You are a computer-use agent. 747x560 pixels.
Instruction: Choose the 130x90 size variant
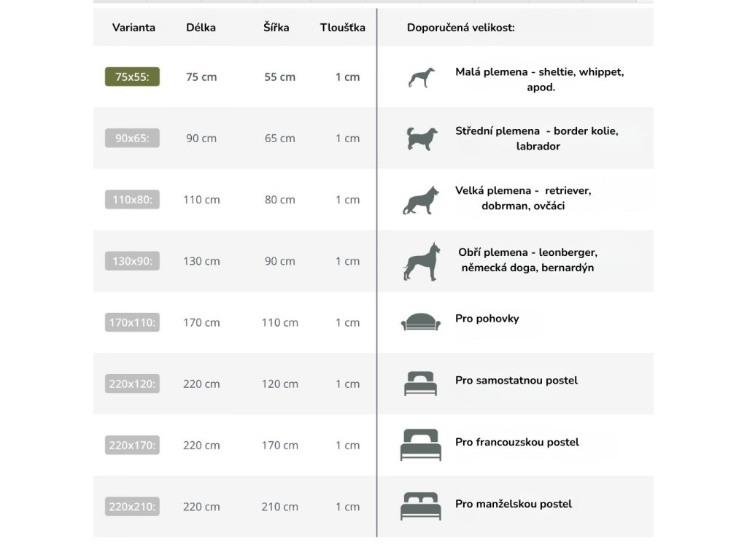coord(132,261)
